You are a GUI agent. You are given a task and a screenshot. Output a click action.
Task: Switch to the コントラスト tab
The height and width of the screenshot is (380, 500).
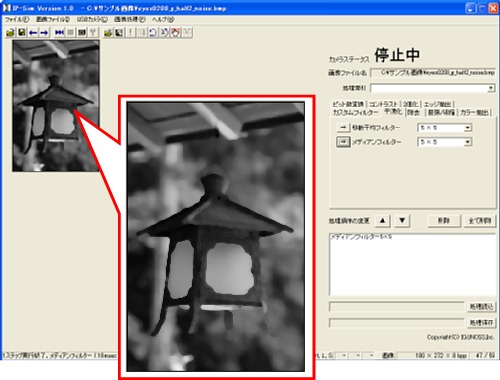383,104
